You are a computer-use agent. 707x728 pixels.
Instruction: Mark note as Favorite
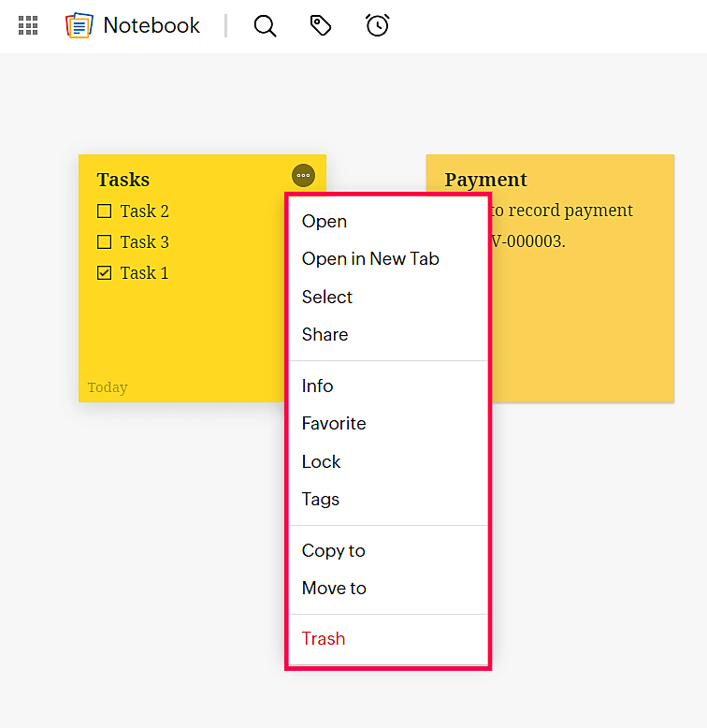334,423
